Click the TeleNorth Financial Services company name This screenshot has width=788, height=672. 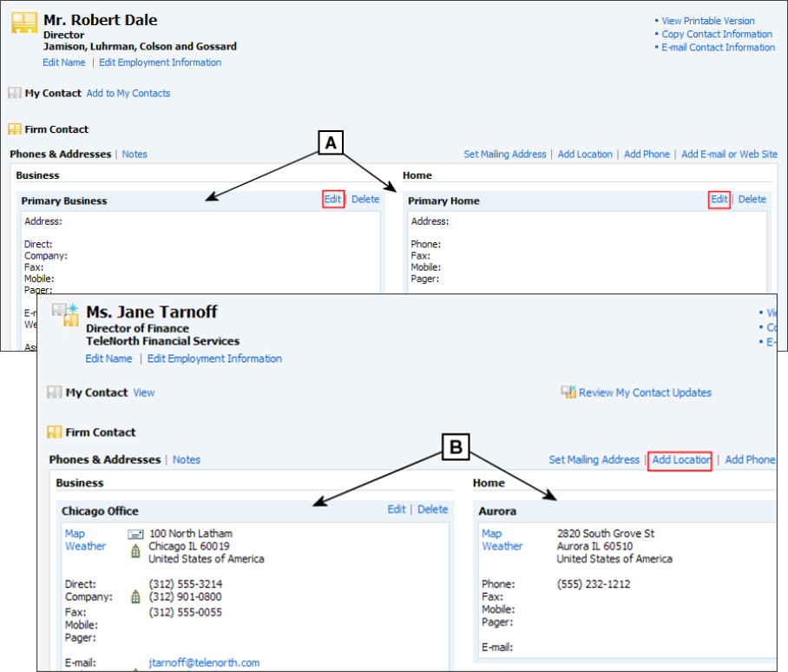tap(163, 341)
